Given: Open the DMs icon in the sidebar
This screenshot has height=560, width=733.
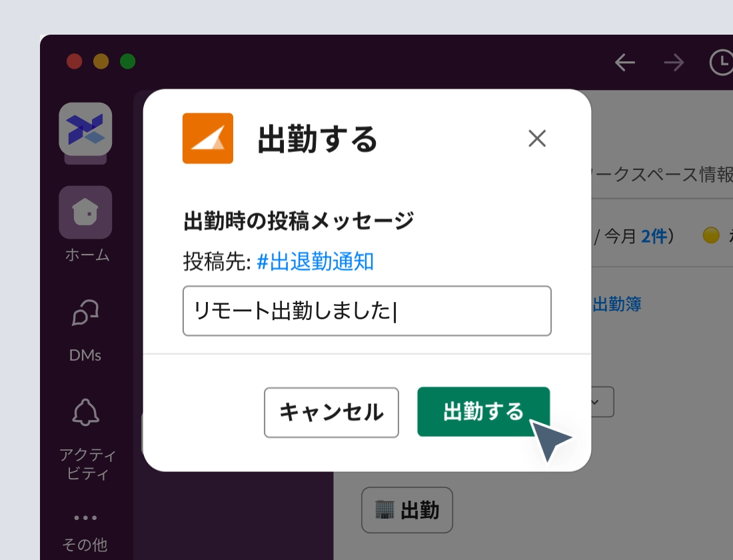Looking at the screenshot, I should (x=85, y=312).
